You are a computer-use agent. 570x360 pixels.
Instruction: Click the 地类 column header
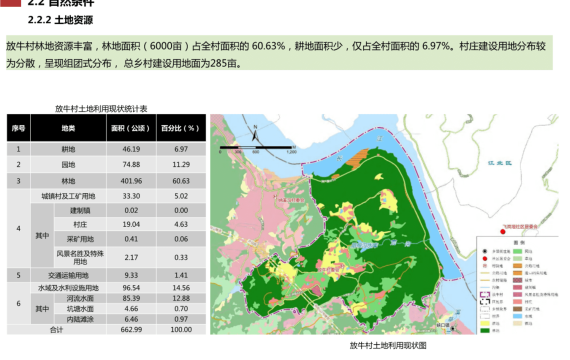click(x=68, y=128)
